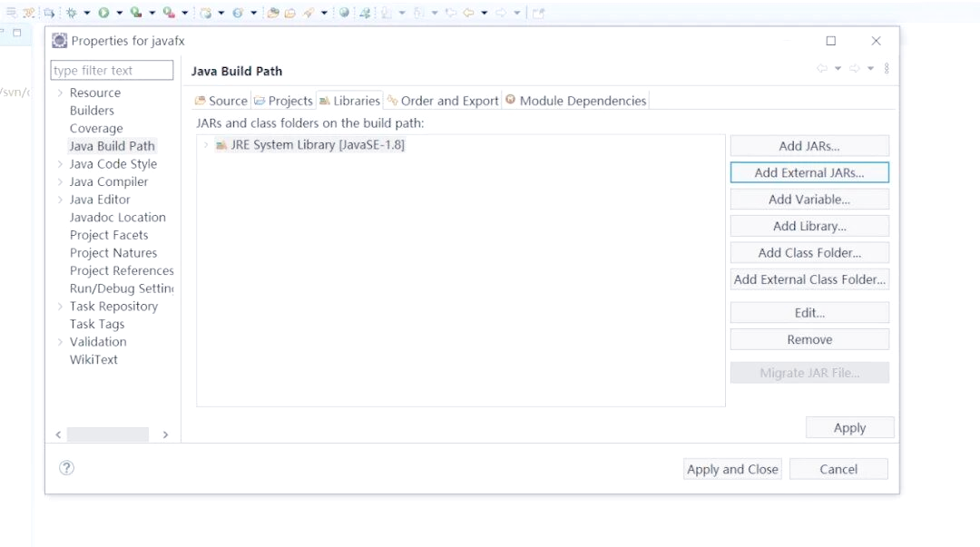Screen dimensions: 980x547
Task: Expand the Task Repository node
Action: [60, 307]
